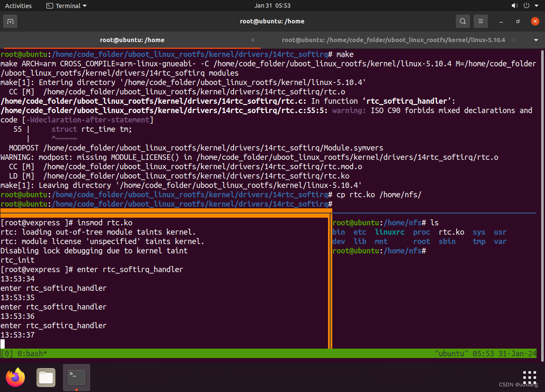Click the 'sbin' directory name
Viewport: 545px width, 392px height.
coord(447,241)
